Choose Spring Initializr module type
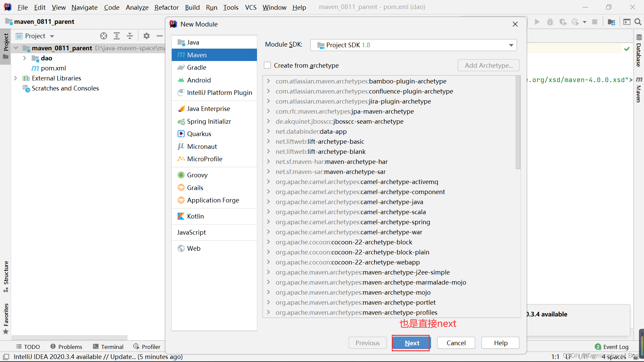 click(x=214, y=121)
